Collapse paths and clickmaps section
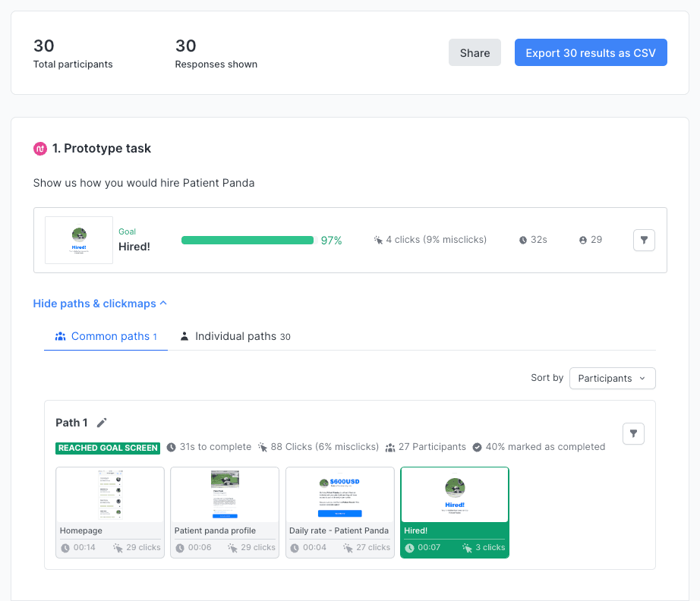This screenshot has width=700, height=601. 99,303
